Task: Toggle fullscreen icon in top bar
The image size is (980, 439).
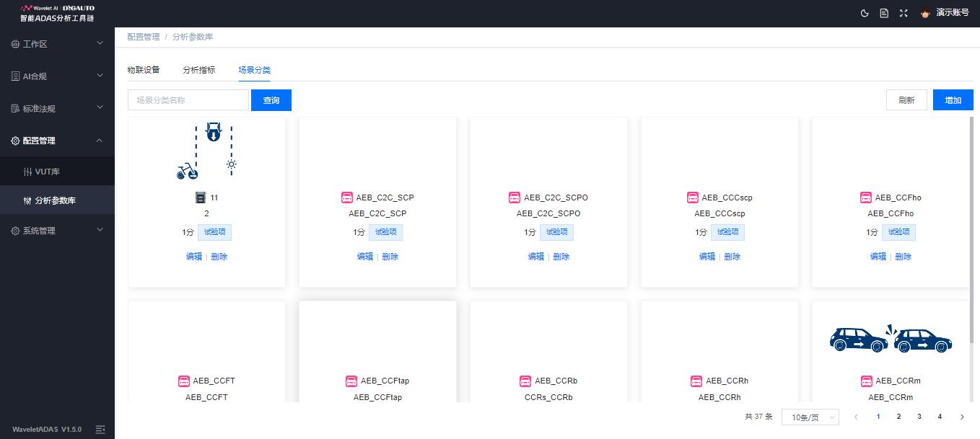Action: coord(904,13)
